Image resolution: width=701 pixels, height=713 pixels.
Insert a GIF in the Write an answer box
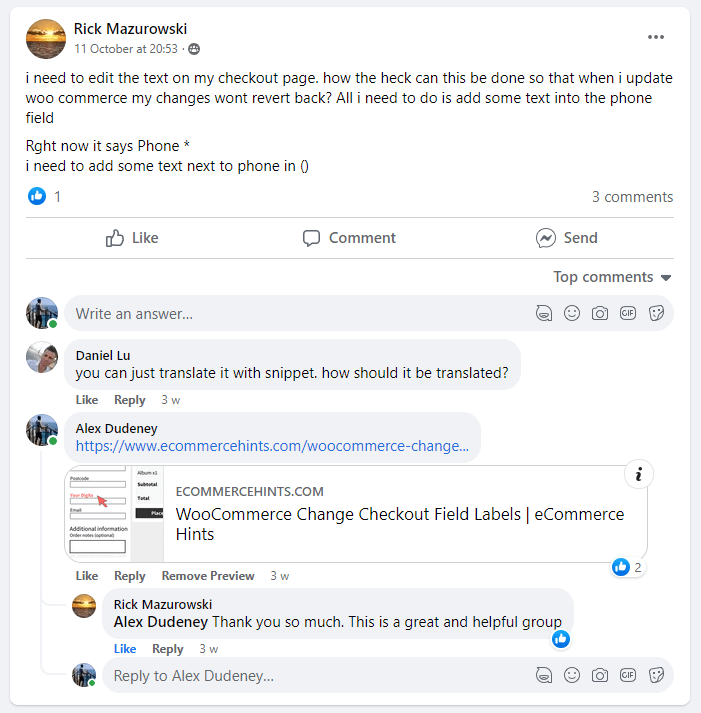coord(628,313)
